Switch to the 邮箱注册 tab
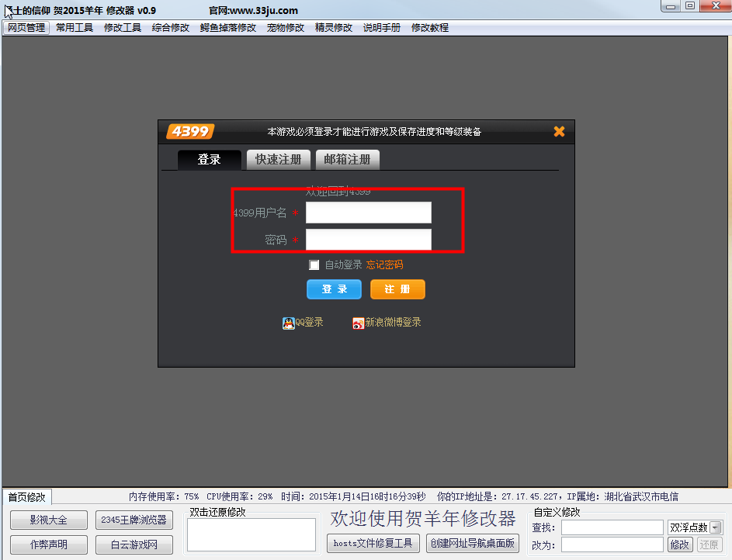Screen dimensions: 732x560 click(347, 160)
